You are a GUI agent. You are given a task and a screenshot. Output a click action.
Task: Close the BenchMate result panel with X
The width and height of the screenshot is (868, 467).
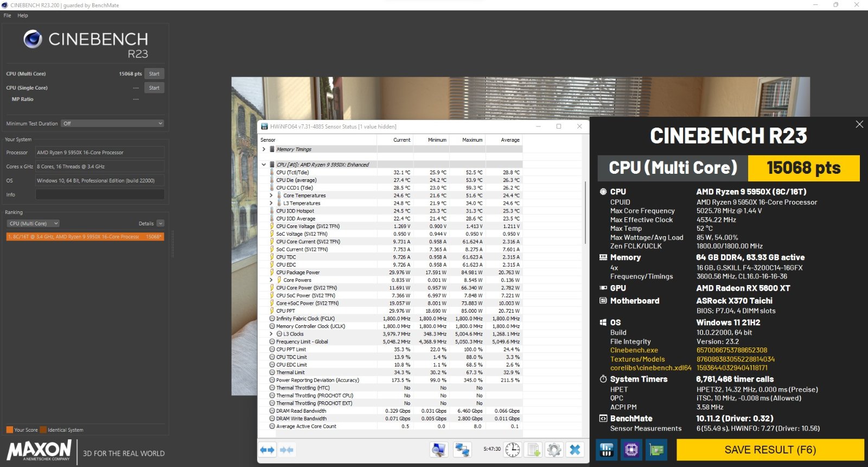859,124
